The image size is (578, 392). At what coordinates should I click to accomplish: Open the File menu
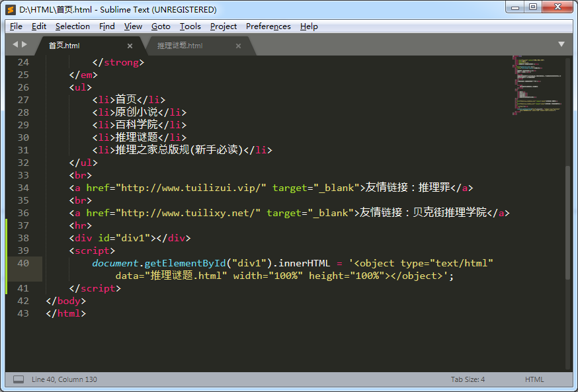pos(16,26)
